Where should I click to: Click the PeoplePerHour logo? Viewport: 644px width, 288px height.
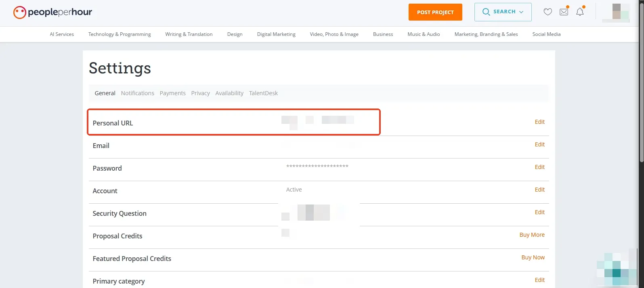tap(52, 13)
